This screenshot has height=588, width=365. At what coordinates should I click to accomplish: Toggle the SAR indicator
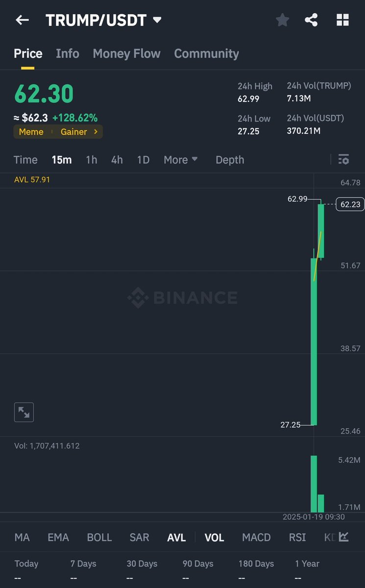pyautogui.click(x=139, y=538)
